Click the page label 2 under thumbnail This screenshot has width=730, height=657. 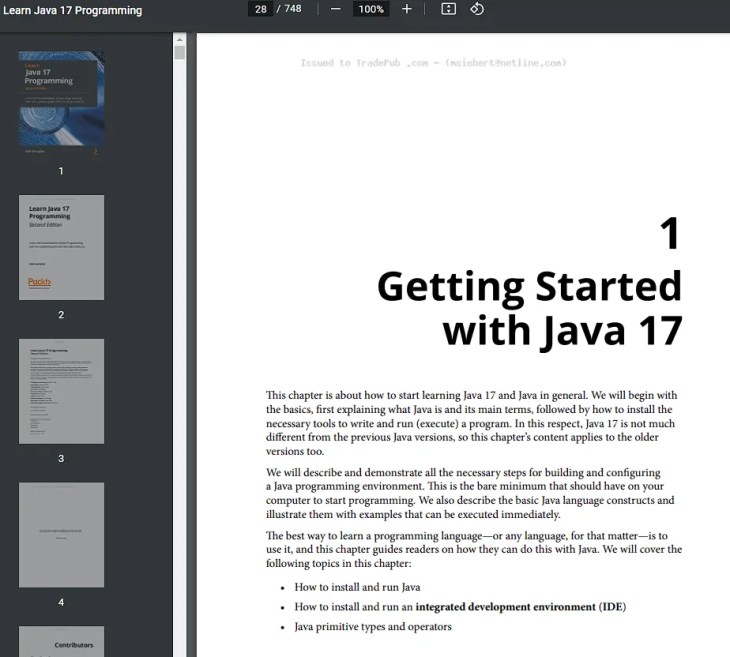point(61,315)
